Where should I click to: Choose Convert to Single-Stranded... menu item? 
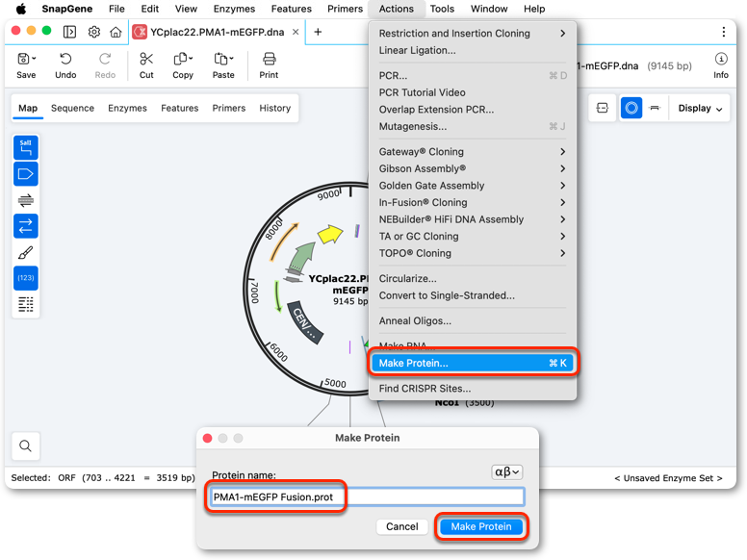point(472,295)
